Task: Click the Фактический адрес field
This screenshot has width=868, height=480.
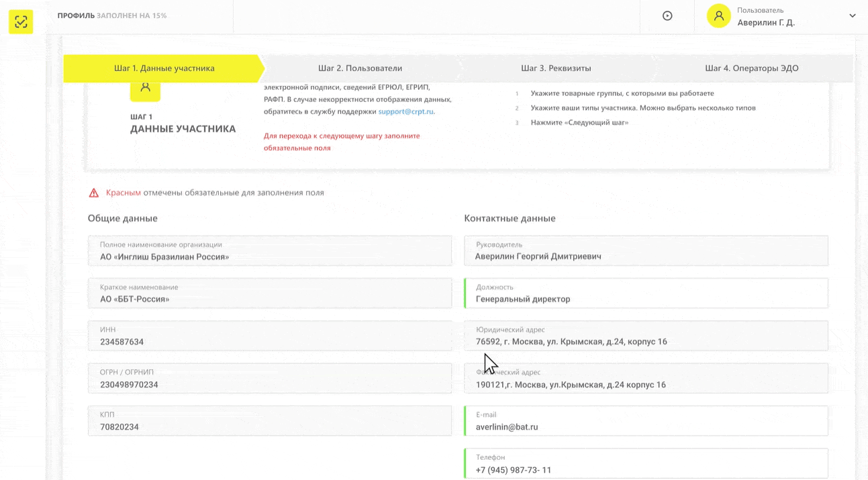Action: coord(646,379)
